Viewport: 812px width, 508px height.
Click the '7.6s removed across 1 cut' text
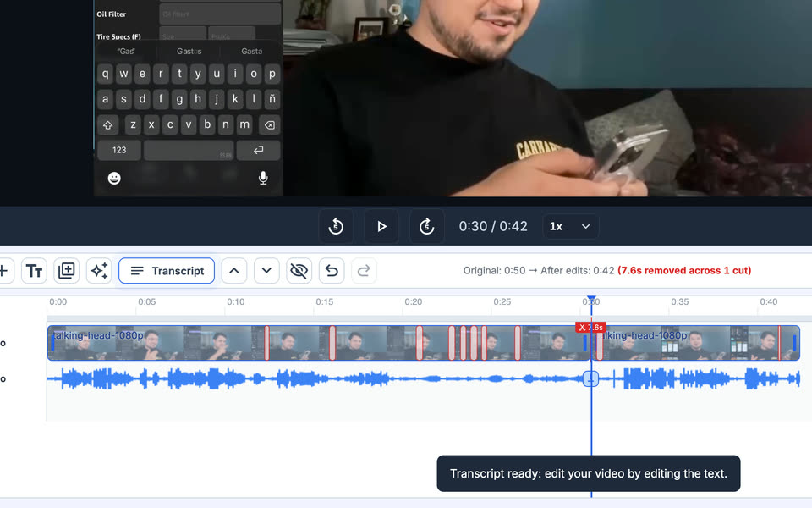(x=684, y=271)
